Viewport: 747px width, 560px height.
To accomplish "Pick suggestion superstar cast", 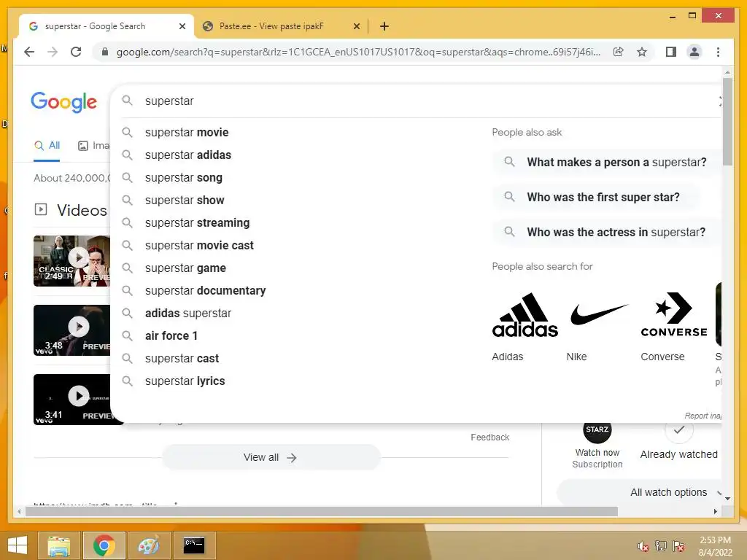I will 182,359.
